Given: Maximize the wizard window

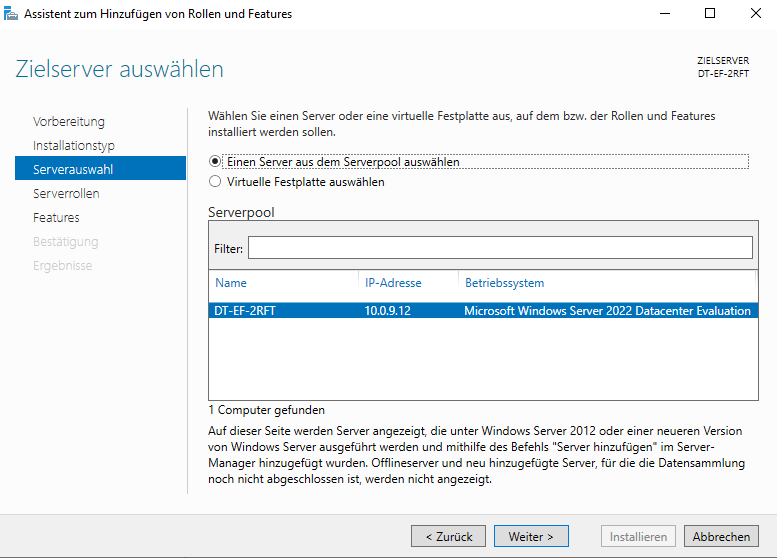Looking at the screenshot, I should click(x=710, y=14).
